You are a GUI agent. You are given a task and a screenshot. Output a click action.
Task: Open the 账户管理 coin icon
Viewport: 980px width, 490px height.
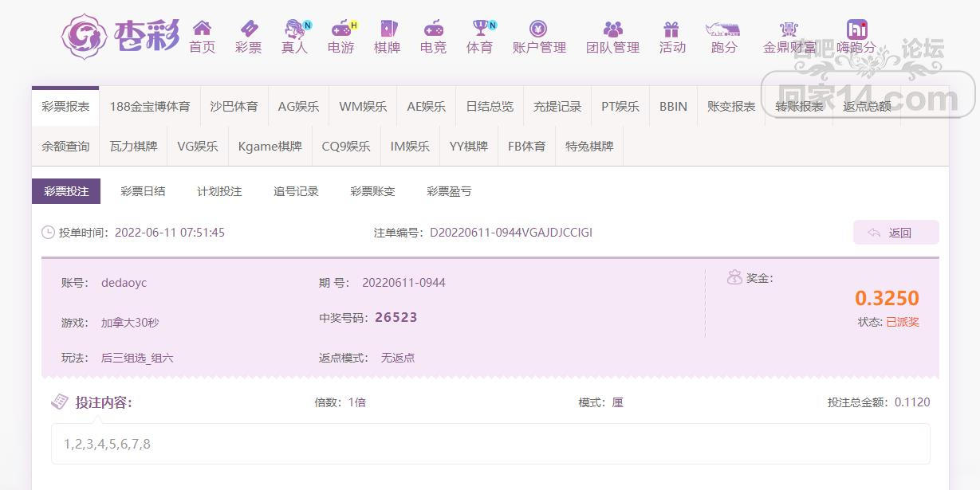coord(539,29)
